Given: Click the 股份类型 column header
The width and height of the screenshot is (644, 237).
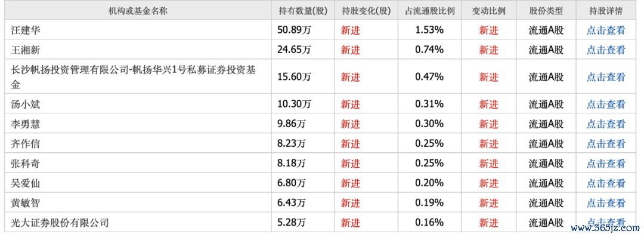Looking at the screenshot, I should [x=546, y=11].
